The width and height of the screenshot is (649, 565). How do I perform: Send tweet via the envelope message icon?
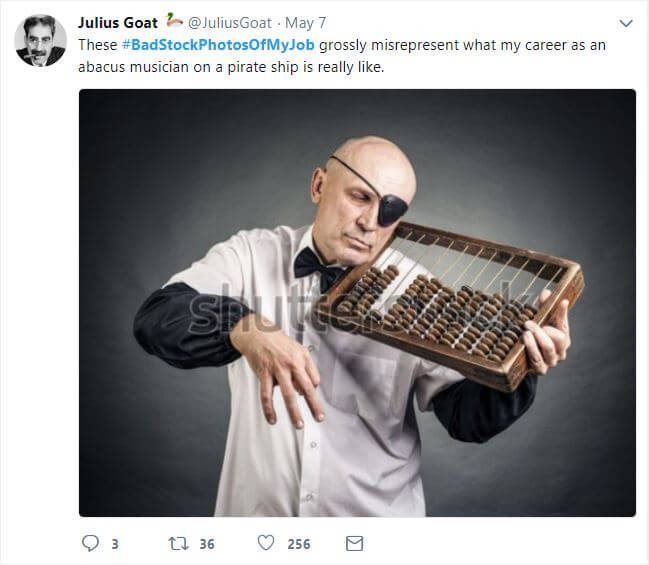354,543
